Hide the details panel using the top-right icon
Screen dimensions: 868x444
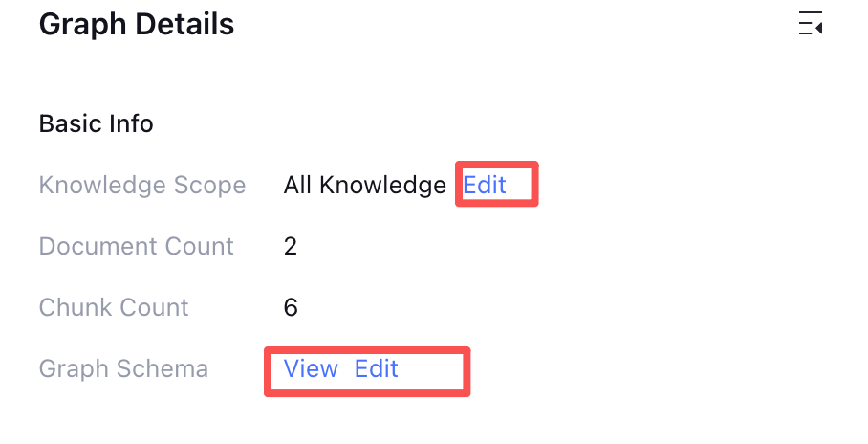(x=811, y=25)
